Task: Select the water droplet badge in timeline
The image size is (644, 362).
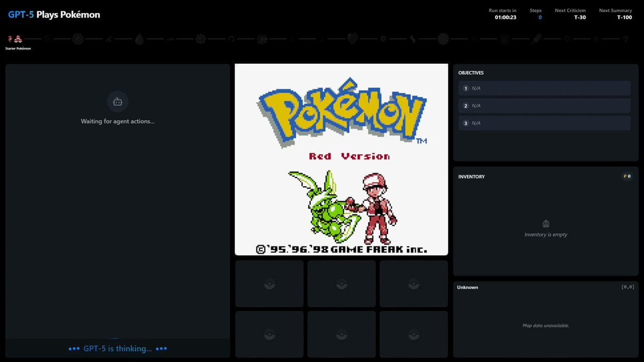Action: (139, 39)
